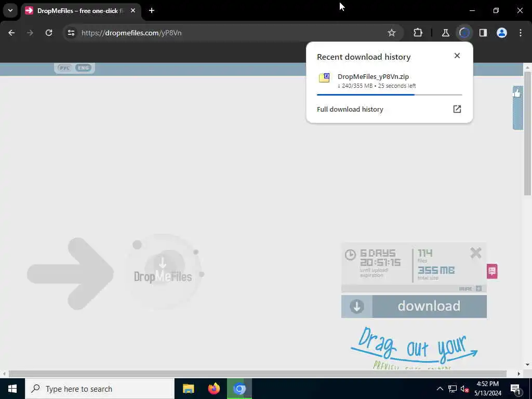Click the download arrow circle icon

(357, 307)
